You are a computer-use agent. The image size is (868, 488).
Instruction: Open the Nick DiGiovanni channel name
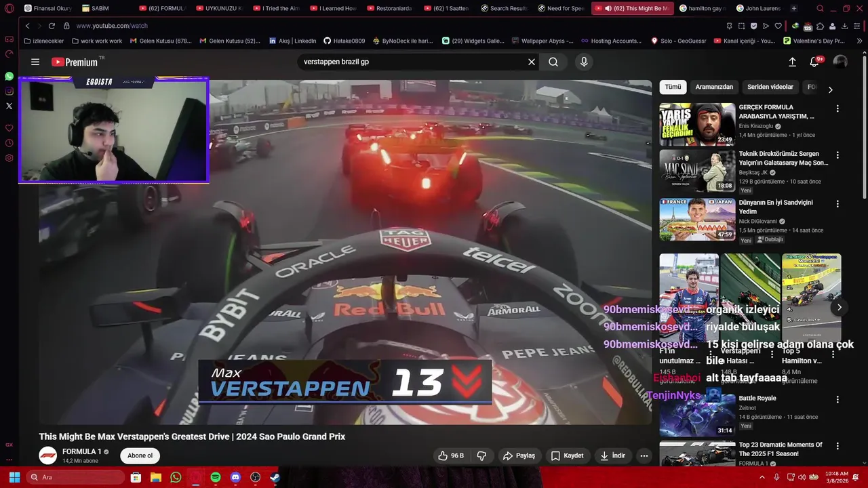click(x=757, y=222)
